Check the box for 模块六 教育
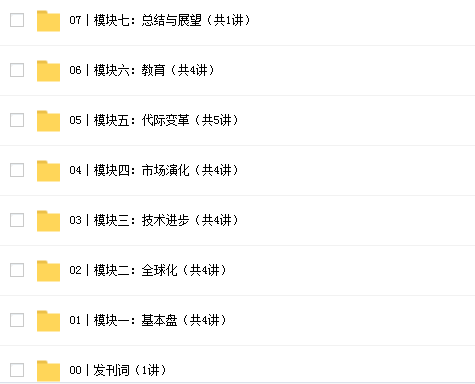Screen dimensions: 475x384 click(17, 70)
